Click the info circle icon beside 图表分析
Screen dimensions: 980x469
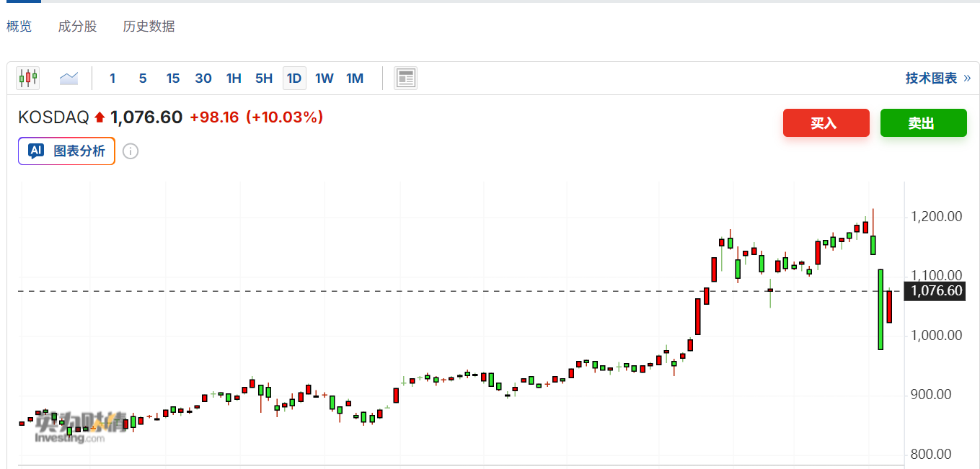click(131, 151)
